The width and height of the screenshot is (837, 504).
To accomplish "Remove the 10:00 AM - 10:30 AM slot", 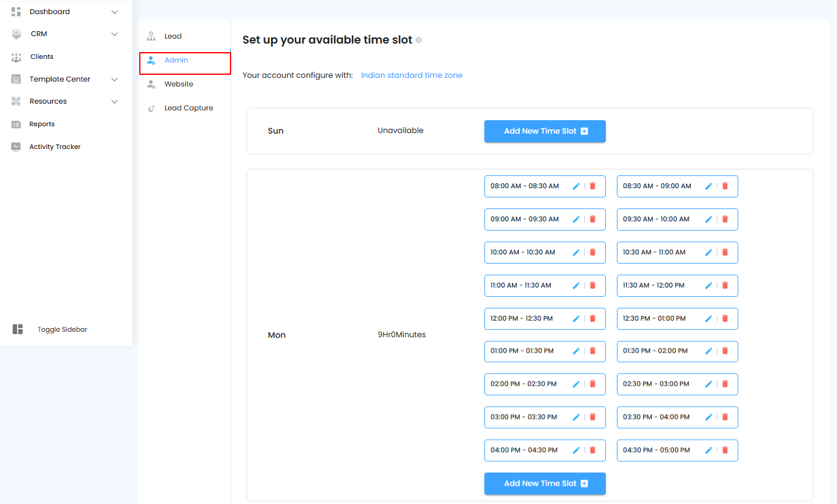I will point(592,253).
